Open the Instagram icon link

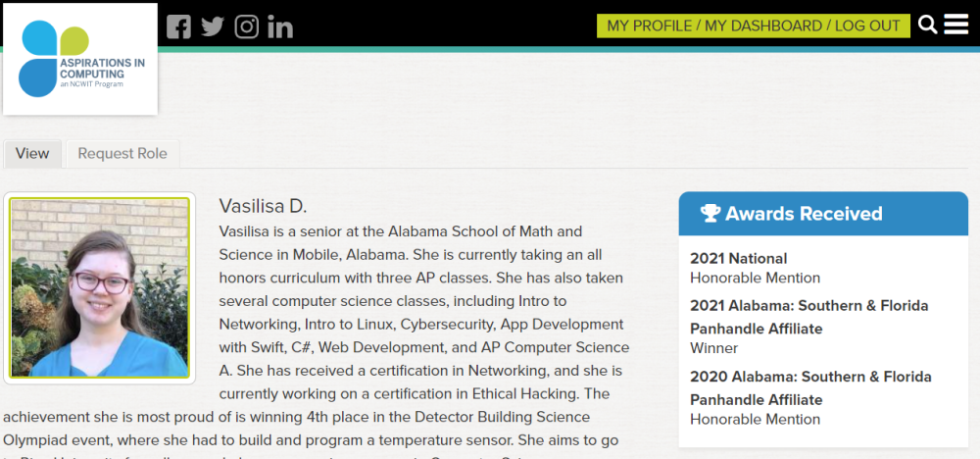tap(247, 26)
